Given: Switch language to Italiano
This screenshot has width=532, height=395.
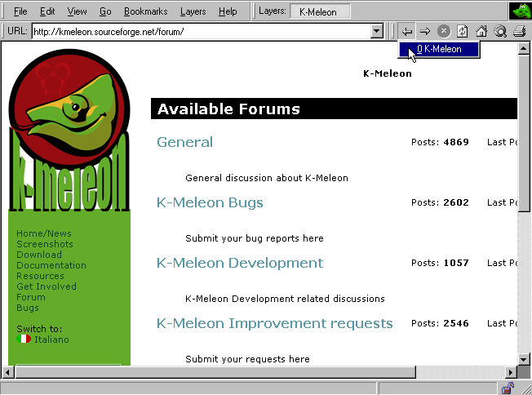Looking at the screenshot, I should (51, 340).
